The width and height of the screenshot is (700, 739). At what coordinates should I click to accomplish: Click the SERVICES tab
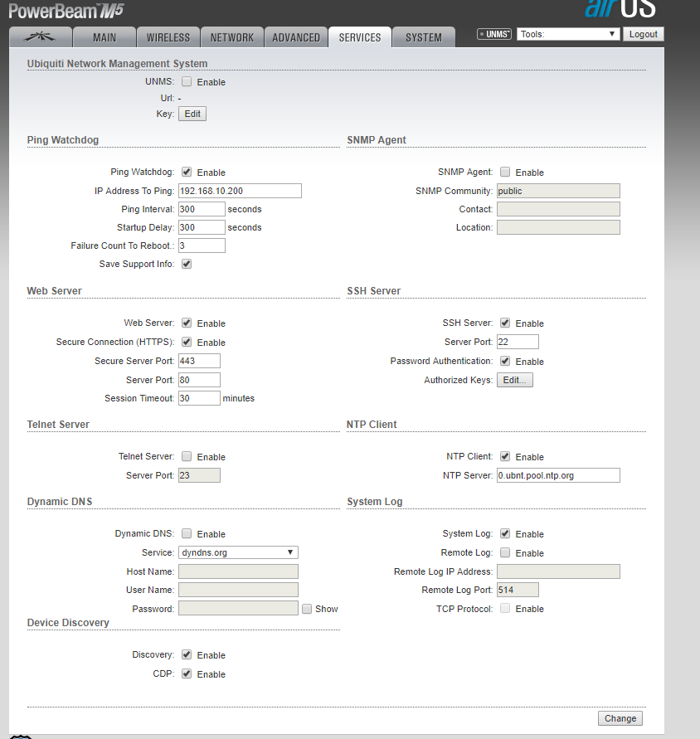[360, 37]
